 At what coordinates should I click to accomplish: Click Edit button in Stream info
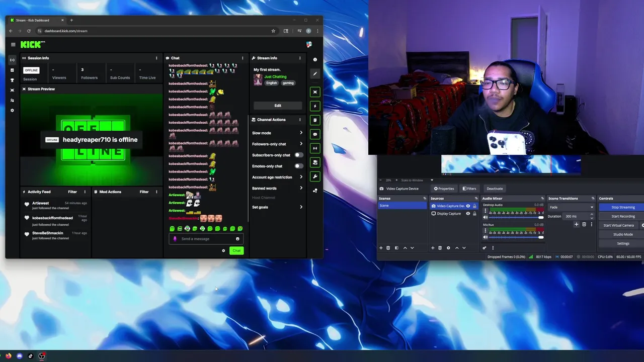pyautogui.click(x=278, y=106)
